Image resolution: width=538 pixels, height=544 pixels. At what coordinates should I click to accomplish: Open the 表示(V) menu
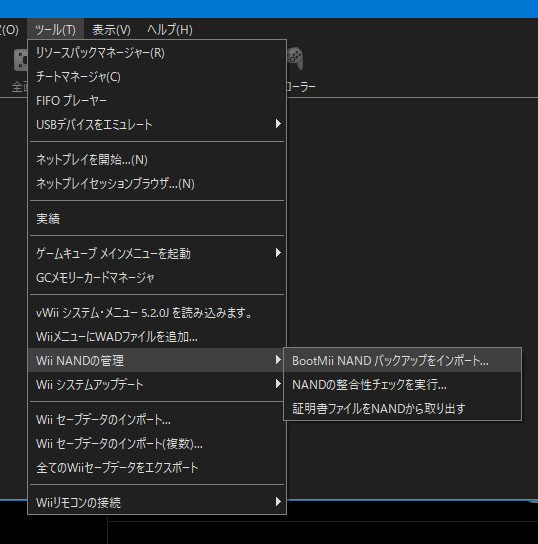(x=111, y=30)
